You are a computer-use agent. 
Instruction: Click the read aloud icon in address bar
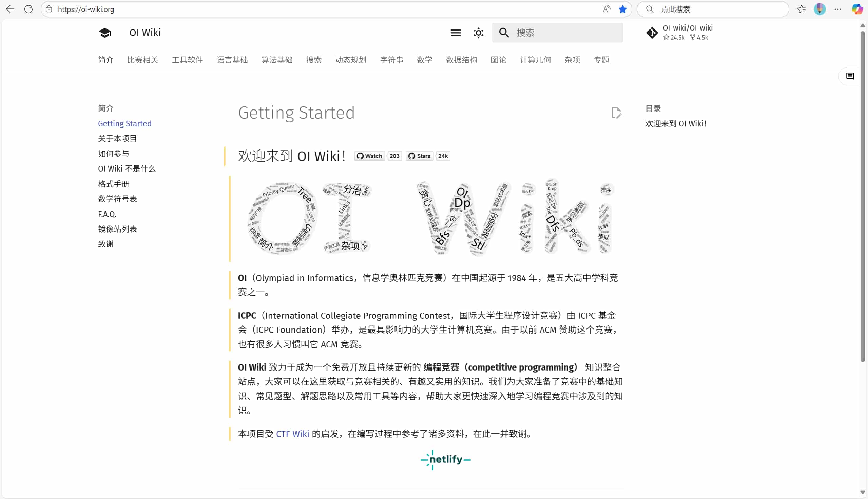(x=606, y=9)
